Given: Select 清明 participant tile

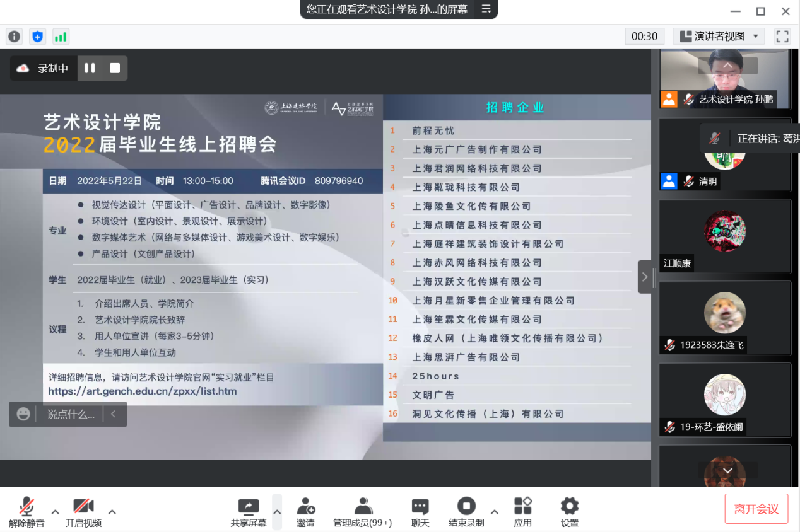Looking at the screenshot, I should pos(724,154).
